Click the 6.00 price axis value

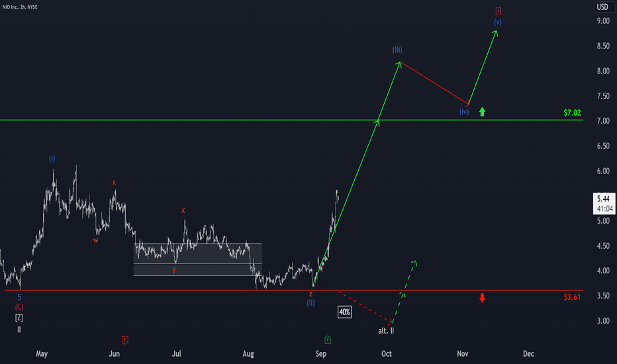click(x=603, y=171)
